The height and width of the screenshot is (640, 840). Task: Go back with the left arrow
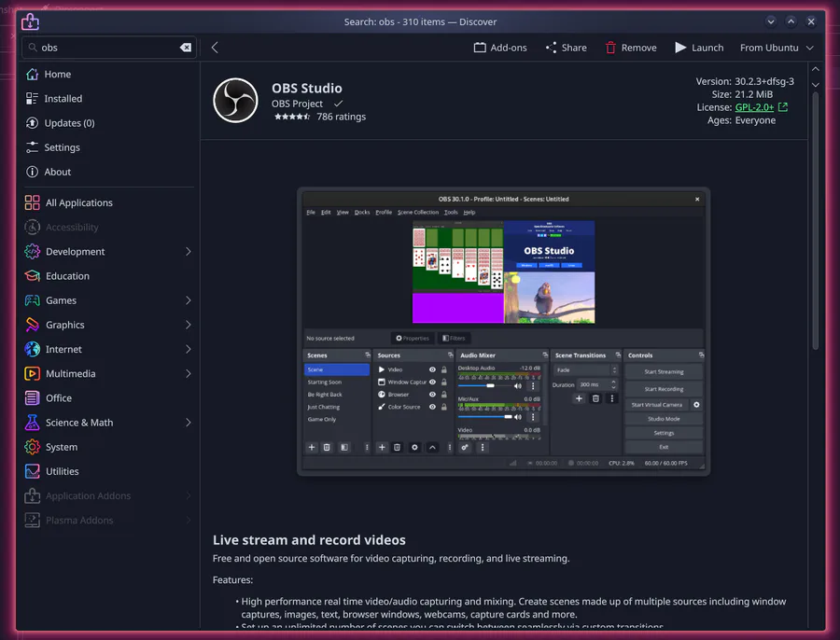pos(215,48)
